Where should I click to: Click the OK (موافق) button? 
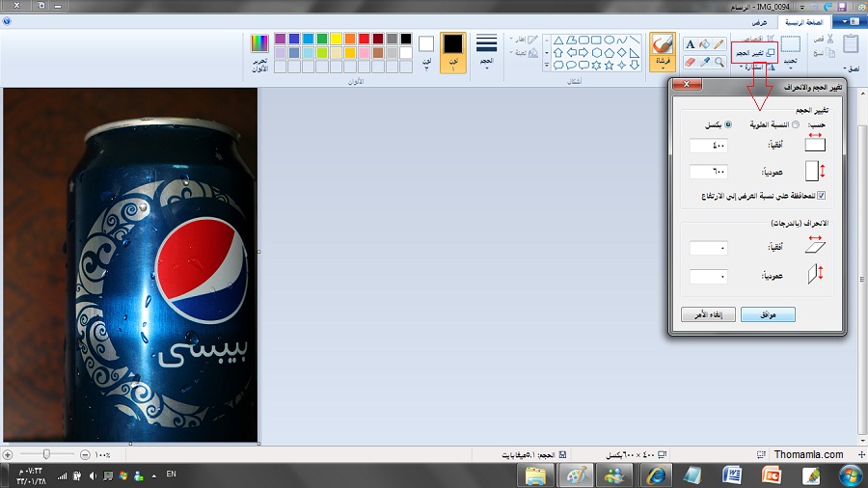click(768, 314)
